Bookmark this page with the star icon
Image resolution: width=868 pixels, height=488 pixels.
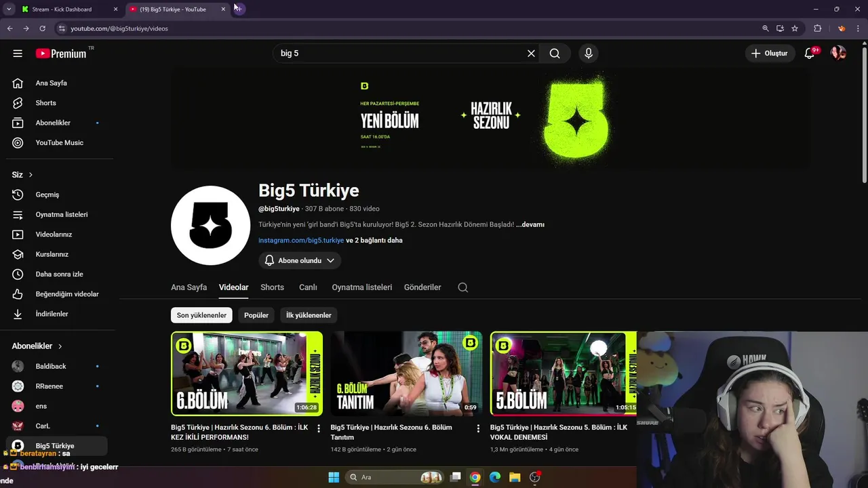795,28
